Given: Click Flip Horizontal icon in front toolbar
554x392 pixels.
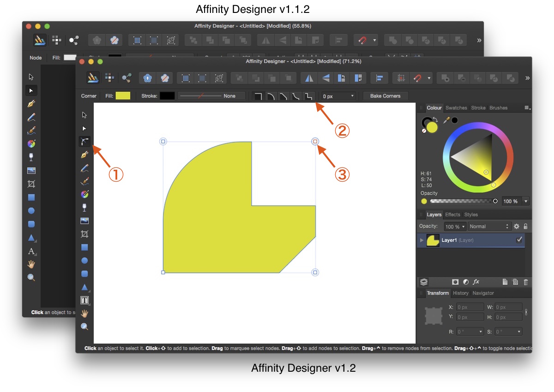Looking at the screenshot, I should click(309, 78).
